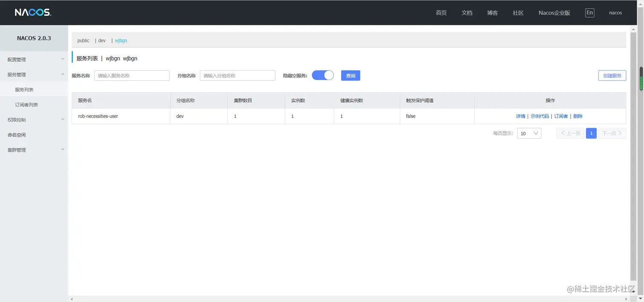Switch to the wjbgn namespace tab
The image size is (644, 302).
(x=121, y=40)
